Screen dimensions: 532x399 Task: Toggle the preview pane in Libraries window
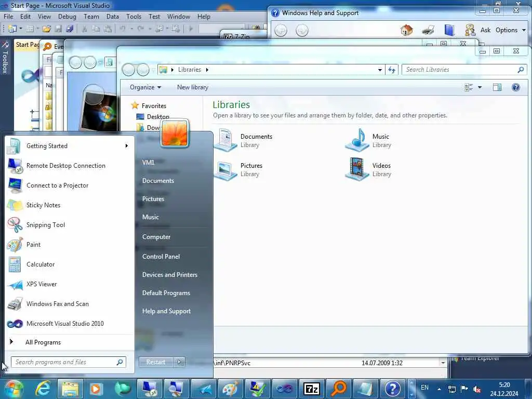[x=497, y=87]
